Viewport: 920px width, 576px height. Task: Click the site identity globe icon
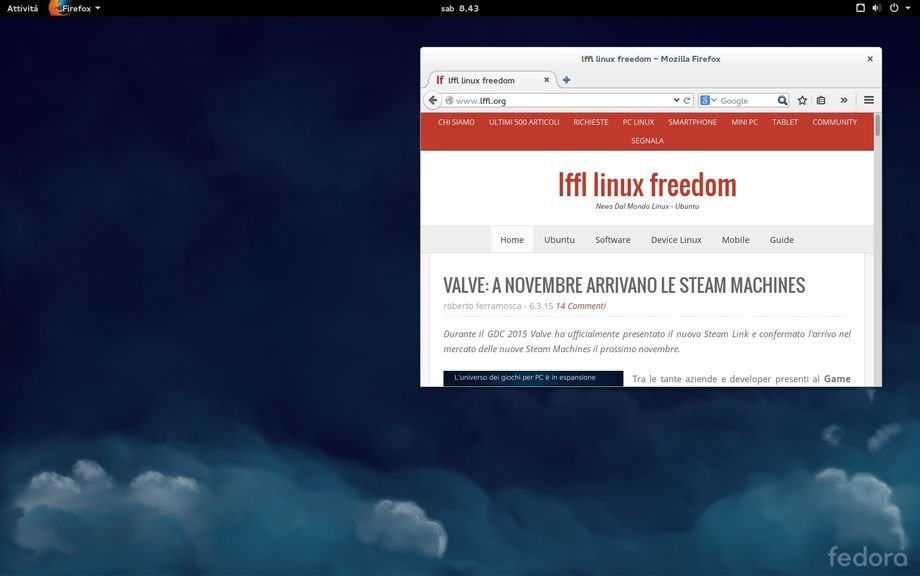point(449,100)
